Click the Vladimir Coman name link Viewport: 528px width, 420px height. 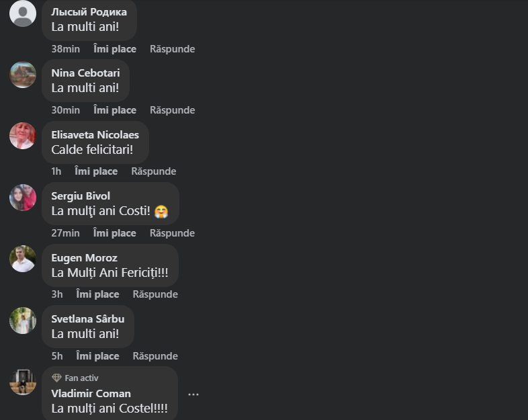pyautogui.click(x=91, y=394)
